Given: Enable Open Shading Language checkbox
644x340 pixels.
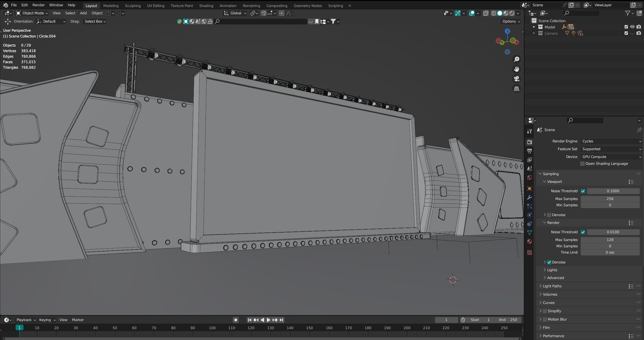Looking at the screenshot, I should [582, 164].
